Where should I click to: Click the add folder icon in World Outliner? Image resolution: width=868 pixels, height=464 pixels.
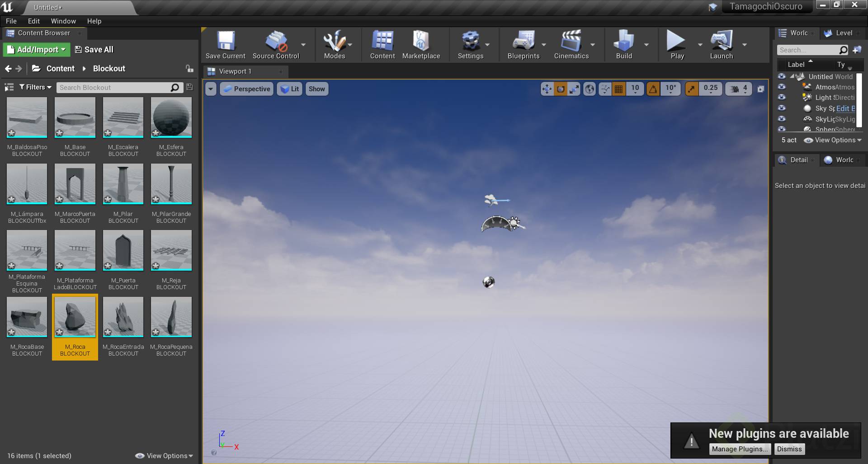857,50
